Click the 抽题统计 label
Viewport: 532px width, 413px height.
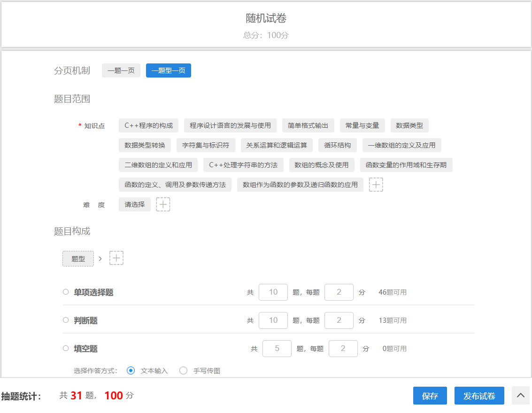21,397
